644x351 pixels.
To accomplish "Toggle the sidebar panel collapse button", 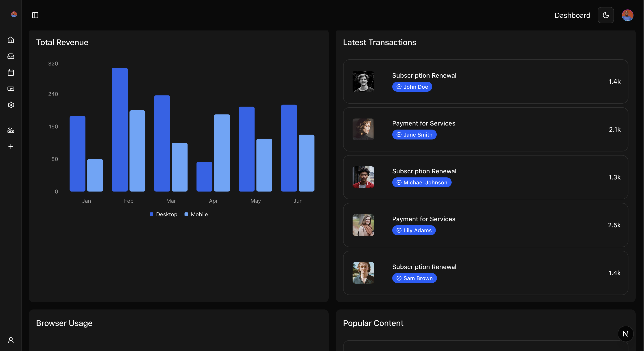I will tap(35, 15).
